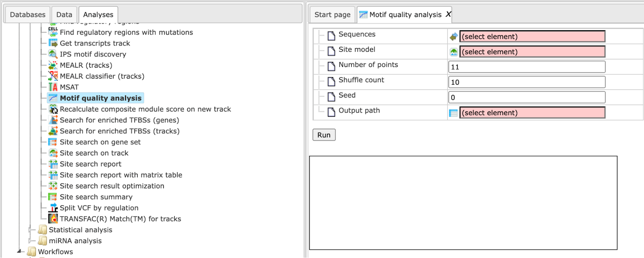Expand the miRNA analysis folder
644x258 pixels.
(31, 241)
